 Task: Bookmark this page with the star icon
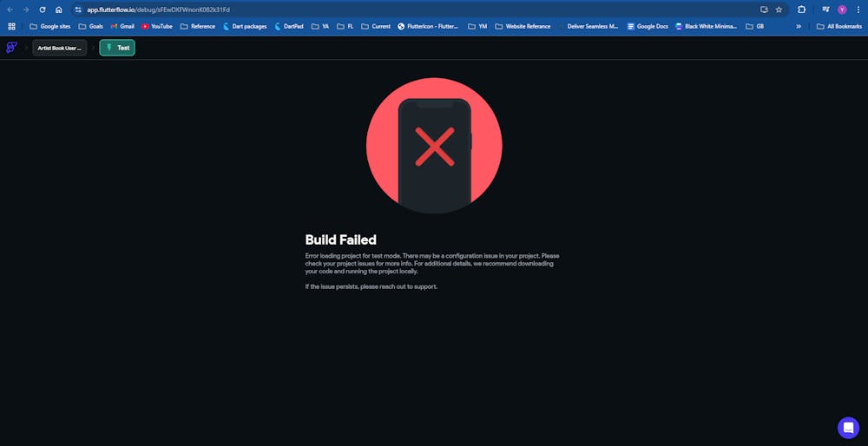point(779,10)
